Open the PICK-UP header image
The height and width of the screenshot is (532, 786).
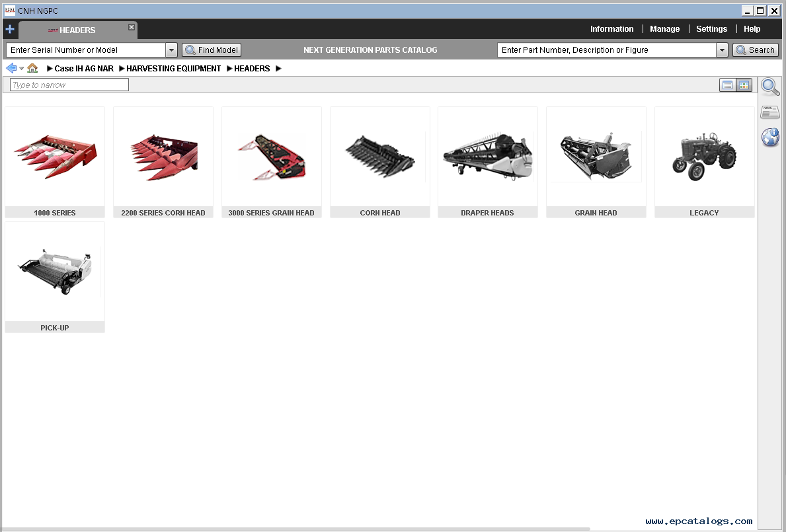point(55,272)
